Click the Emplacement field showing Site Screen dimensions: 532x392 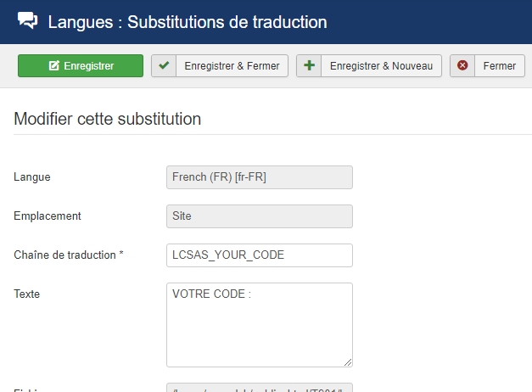259,216
